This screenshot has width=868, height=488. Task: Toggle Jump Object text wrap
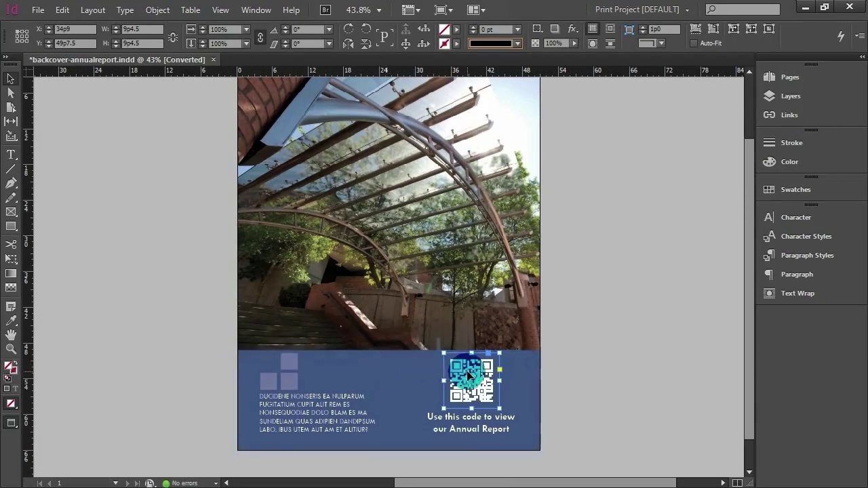(x=610, y=43)
